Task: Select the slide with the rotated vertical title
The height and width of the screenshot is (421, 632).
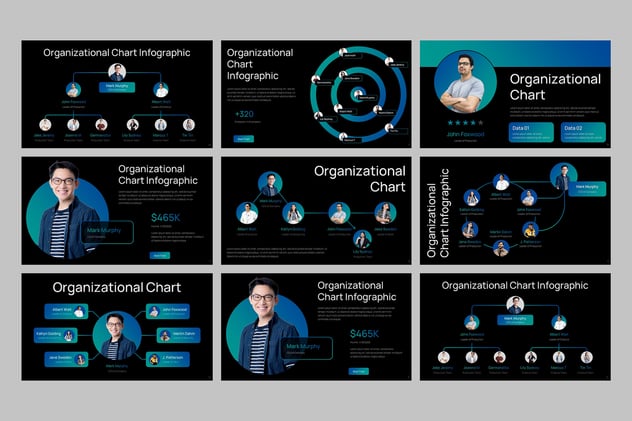Action: click(514, 210)
